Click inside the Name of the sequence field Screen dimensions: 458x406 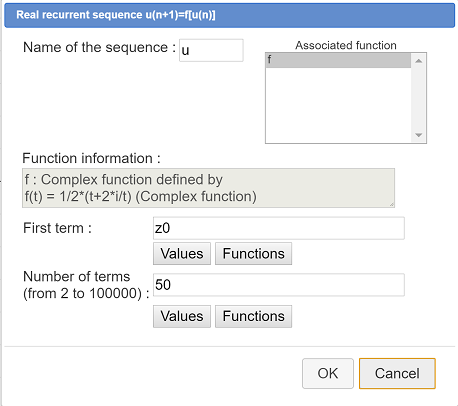point(211,50)
